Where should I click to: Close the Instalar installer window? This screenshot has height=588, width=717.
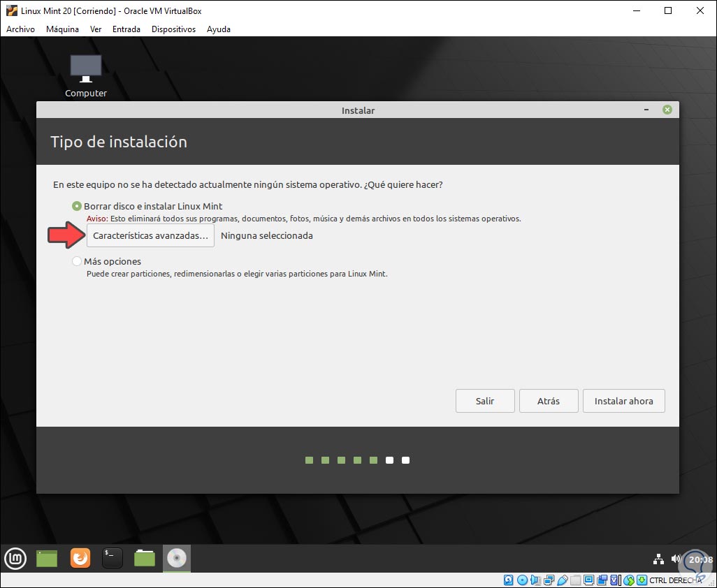(x=667, y=110)
